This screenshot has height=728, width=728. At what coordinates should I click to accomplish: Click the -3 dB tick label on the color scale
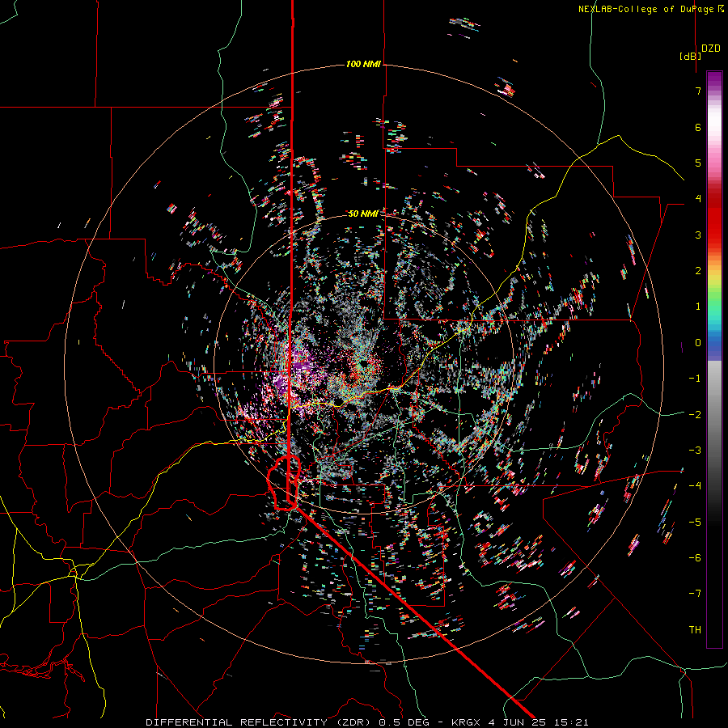695,450
